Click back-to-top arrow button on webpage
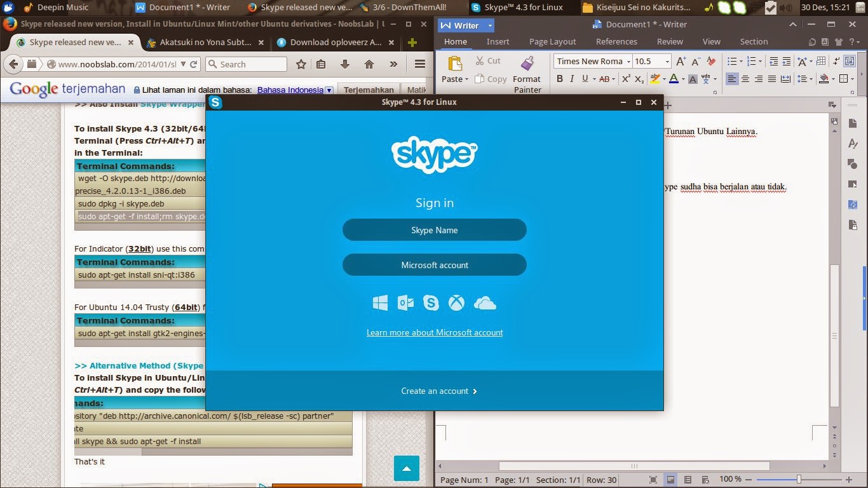868x488 pixels. pos(407,468)
